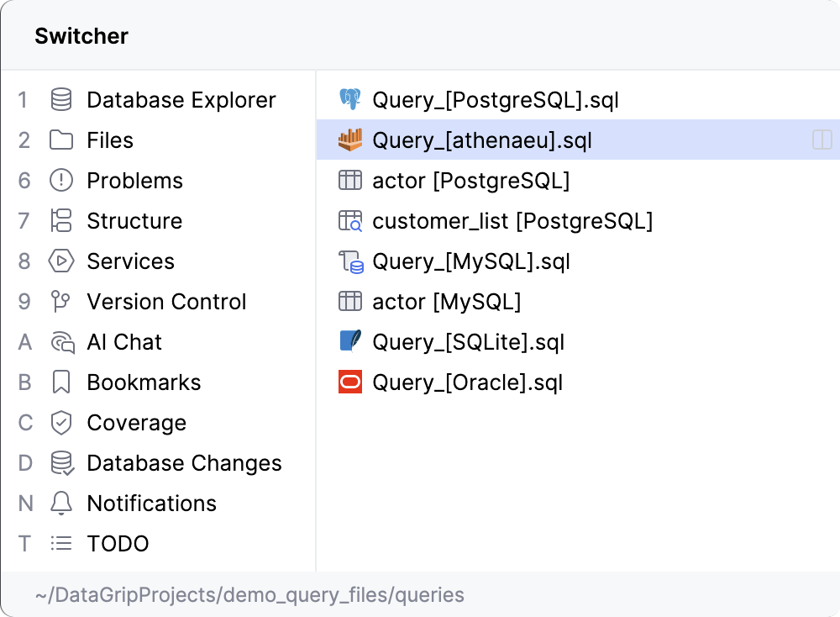Open the actor [PostgreSQL] table
Screen dimensions: 840x617
click(470, 181)
